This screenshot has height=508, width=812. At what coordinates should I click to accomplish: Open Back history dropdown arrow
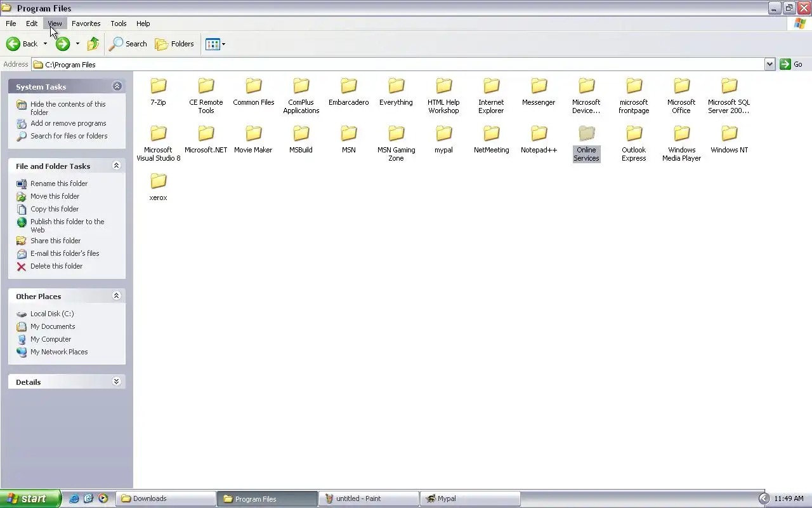[45, 44]
